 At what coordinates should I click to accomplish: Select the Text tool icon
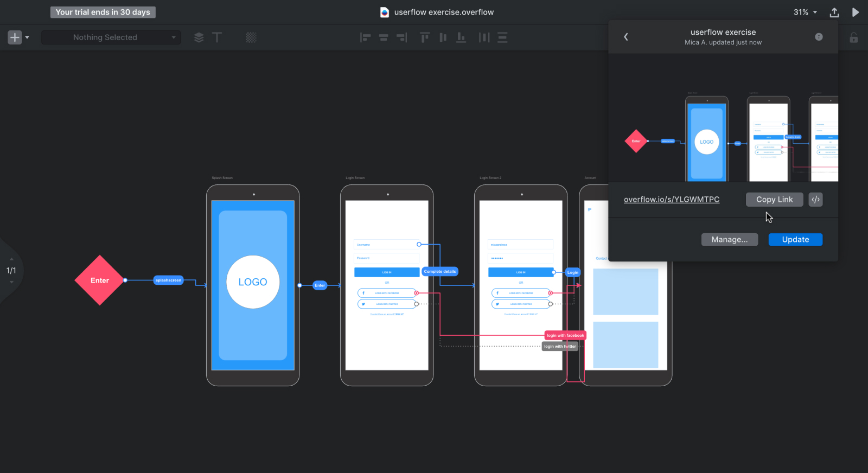click(217, 37)
